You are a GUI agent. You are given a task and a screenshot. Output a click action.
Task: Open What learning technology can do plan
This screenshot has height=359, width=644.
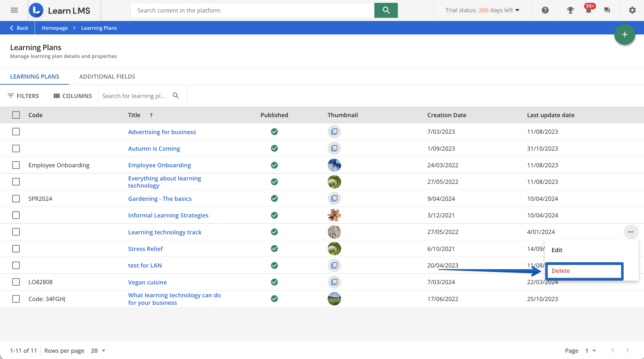[x=174, y=299]
